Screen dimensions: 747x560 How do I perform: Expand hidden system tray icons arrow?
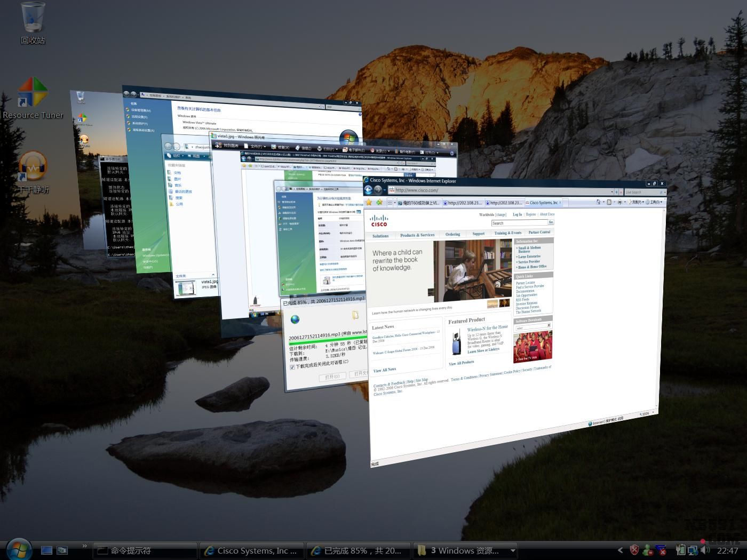620,550
